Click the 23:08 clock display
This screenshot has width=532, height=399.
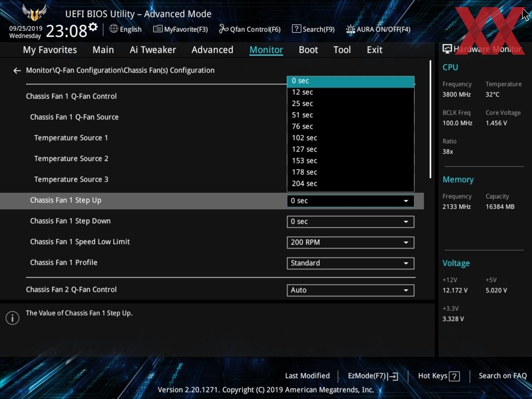(66, 31)
